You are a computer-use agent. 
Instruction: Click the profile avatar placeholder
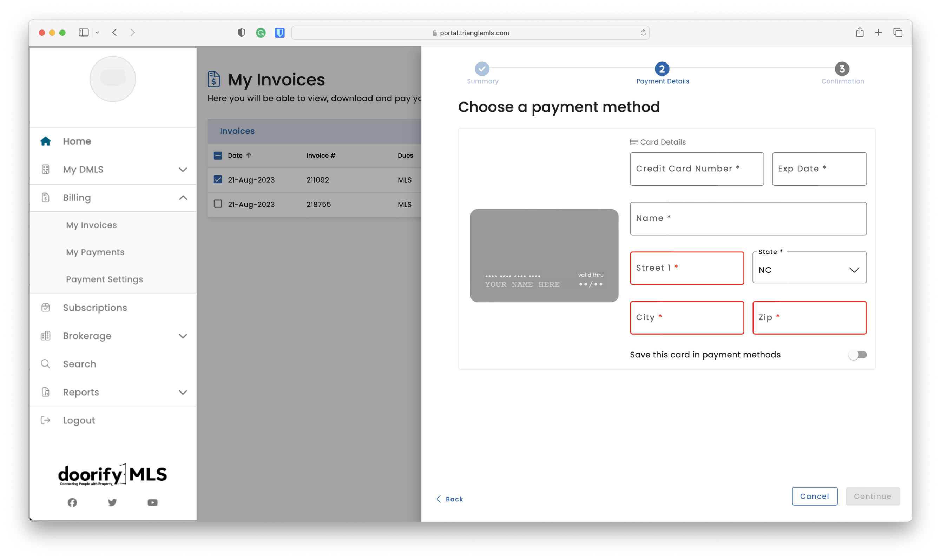(x=113, y=79)
